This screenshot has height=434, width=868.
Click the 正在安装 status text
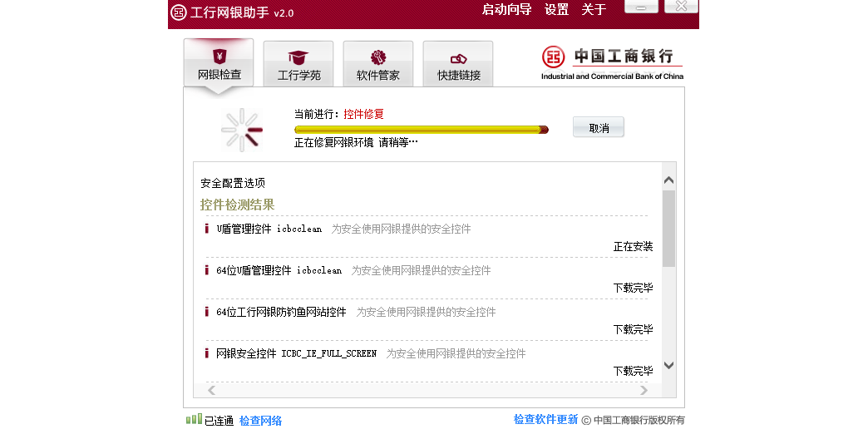(633, 246)
